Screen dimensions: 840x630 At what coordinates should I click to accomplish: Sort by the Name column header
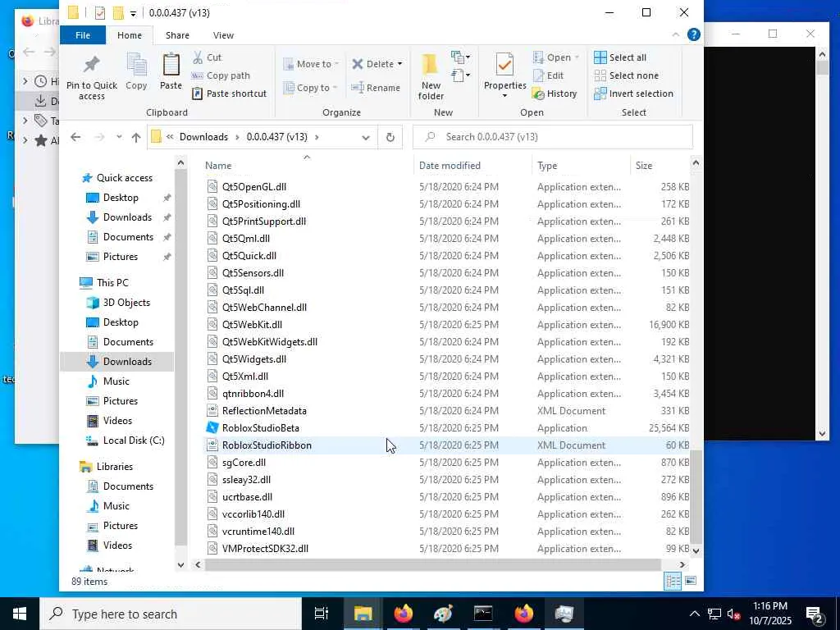click(x=218, y=166)
